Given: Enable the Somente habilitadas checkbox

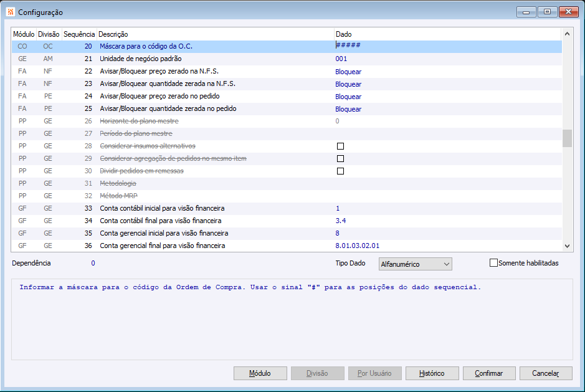Looking at the screenshot, I should click(x=493, y=263).
